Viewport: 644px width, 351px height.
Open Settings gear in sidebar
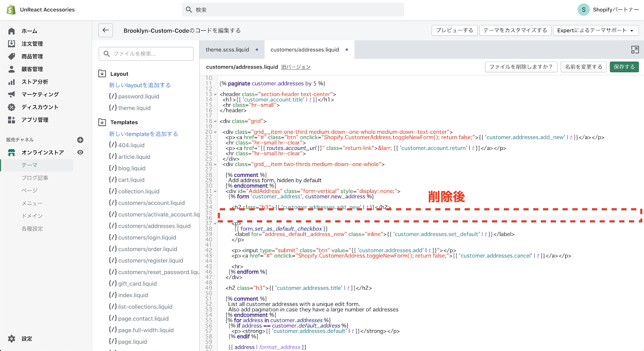[x=12, y=339]
